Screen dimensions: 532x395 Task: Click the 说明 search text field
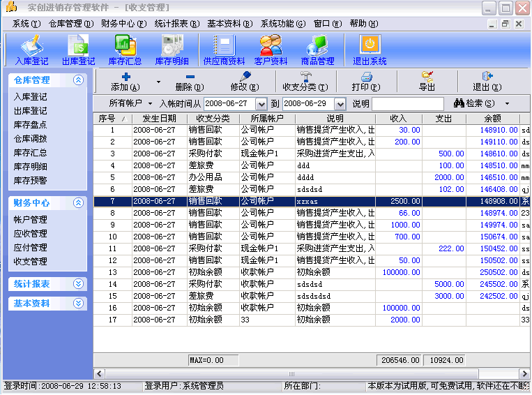click(408, 104)
